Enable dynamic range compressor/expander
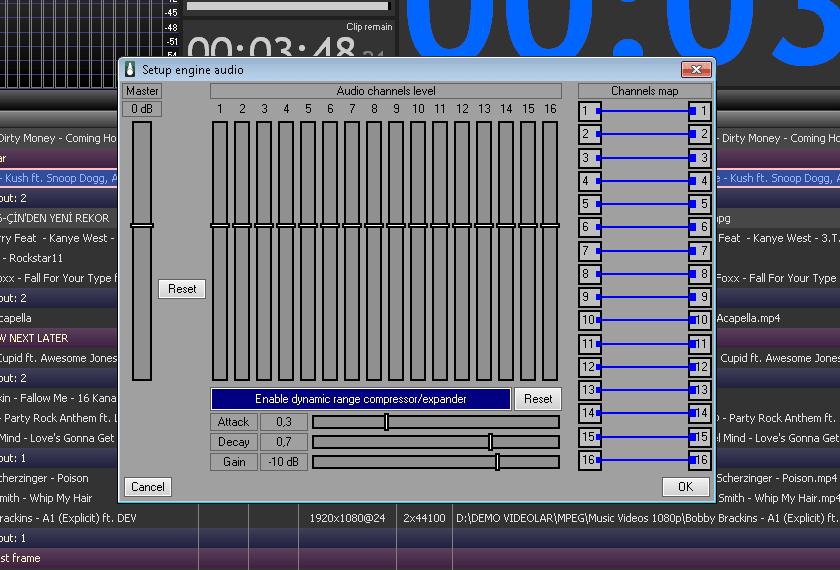840x570 pixels. coord(361,399)
